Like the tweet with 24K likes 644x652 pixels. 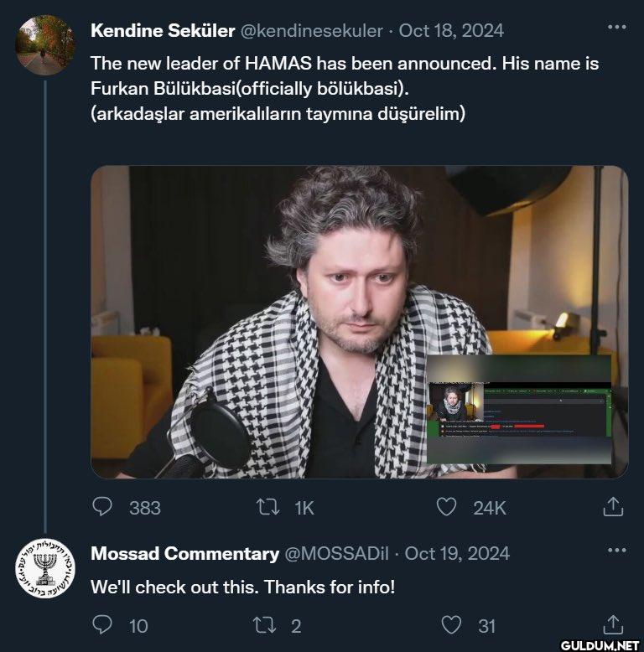point(447,507)
